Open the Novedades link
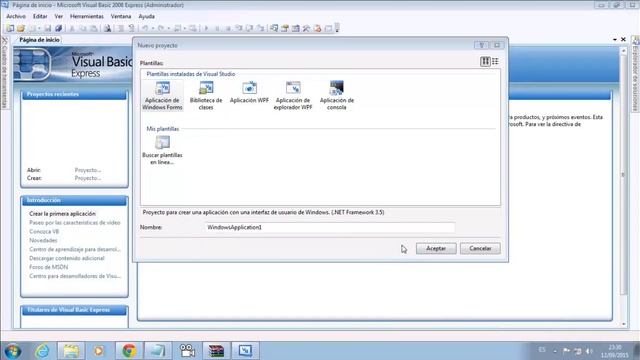640x360 pixels. (43, 240)
